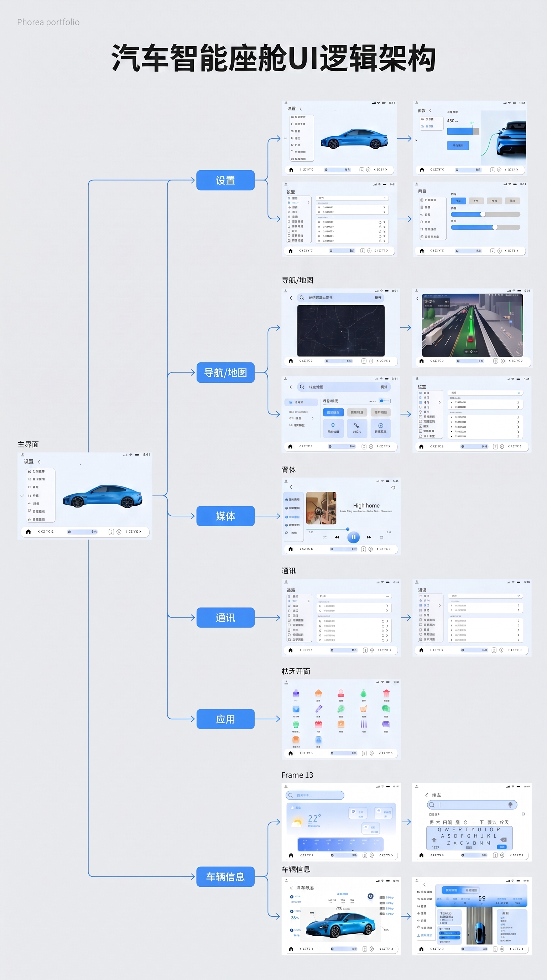
Task: Go home from the main interface screen
Action: click(28, 531)
